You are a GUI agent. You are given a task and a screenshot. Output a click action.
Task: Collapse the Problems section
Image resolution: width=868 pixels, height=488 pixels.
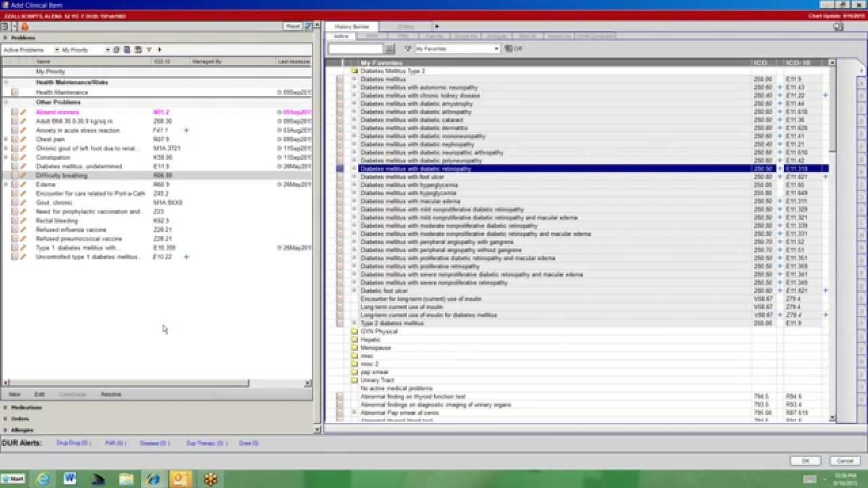coord(5,38)
